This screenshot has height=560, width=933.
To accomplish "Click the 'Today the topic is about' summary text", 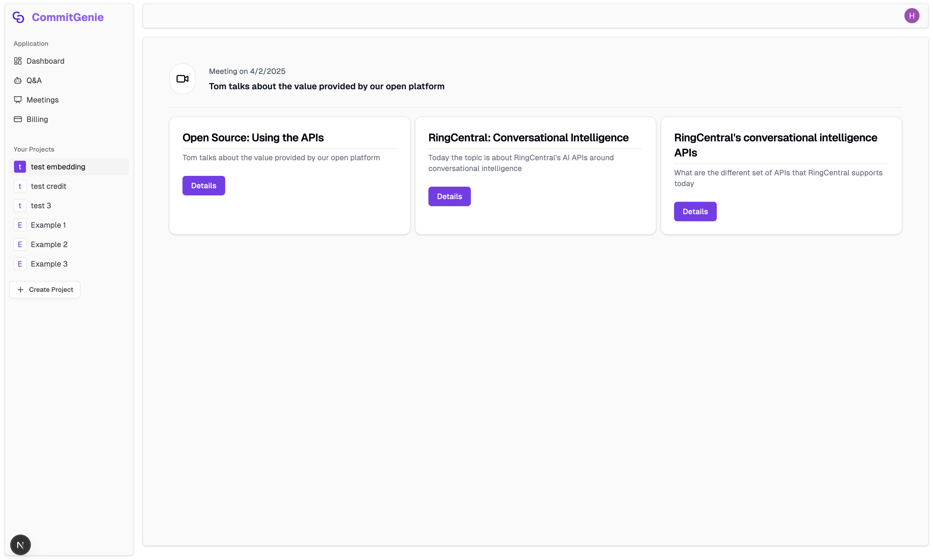I will [521, 163].
